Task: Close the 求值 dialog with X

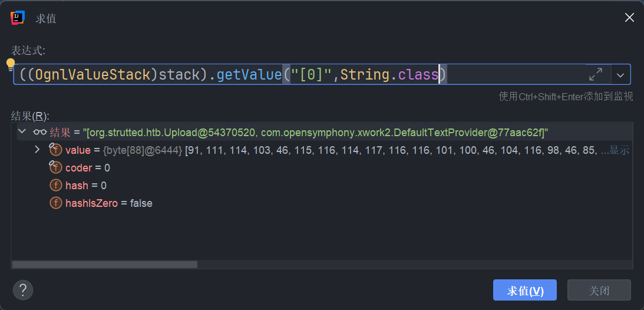Action: click(629, 17)
